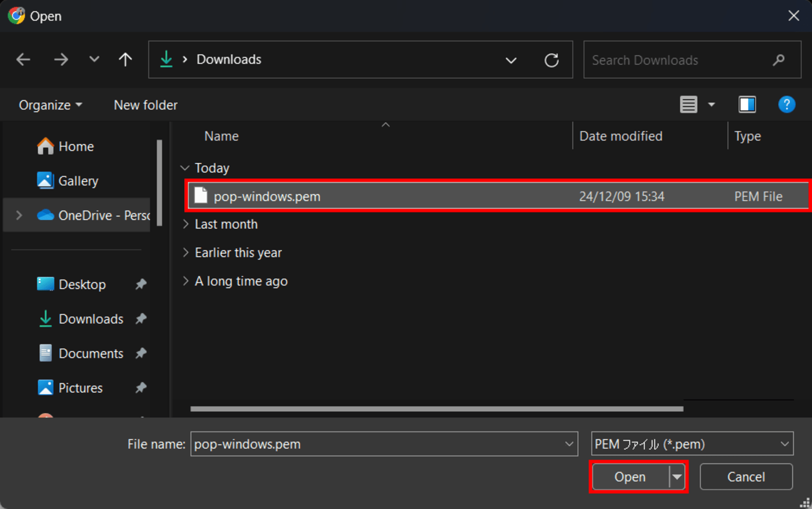Click the green Downloads icon in address bar
Image resolution: width=812 pixels, height=509 pixels.
166,59
